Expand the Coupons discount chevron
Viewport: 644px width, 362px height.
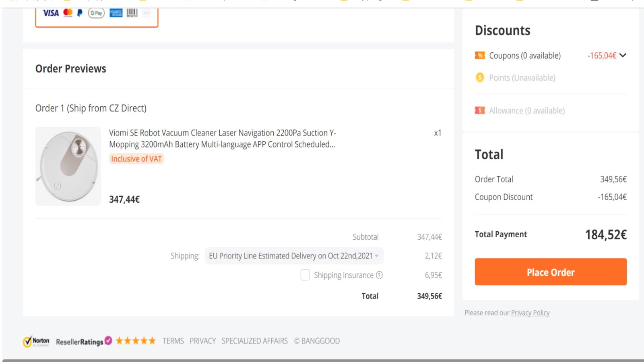tap(623, 55)
